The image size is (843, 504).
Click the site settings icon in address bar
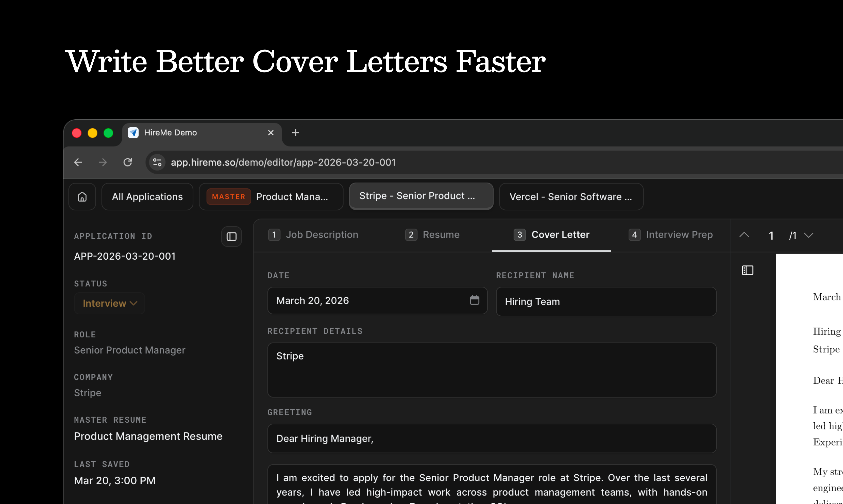point(157,162)
